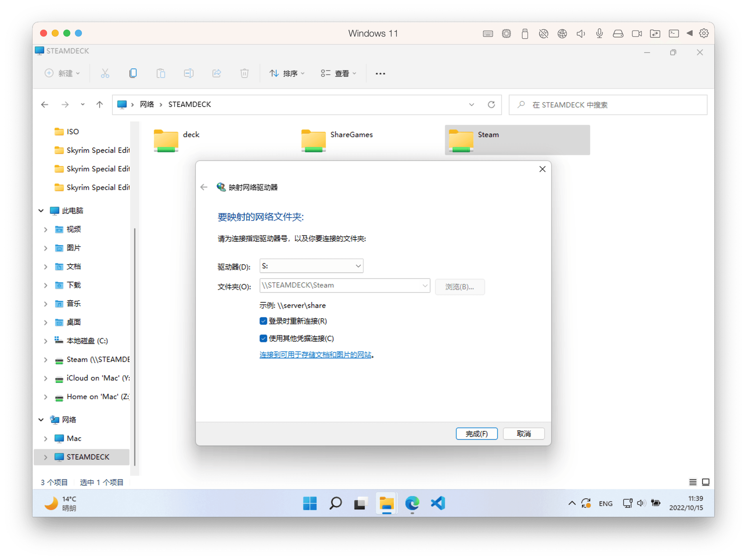Open the Windows Start menu
Image resolution: width=747 pixels, height=560 pixels.
310,503
